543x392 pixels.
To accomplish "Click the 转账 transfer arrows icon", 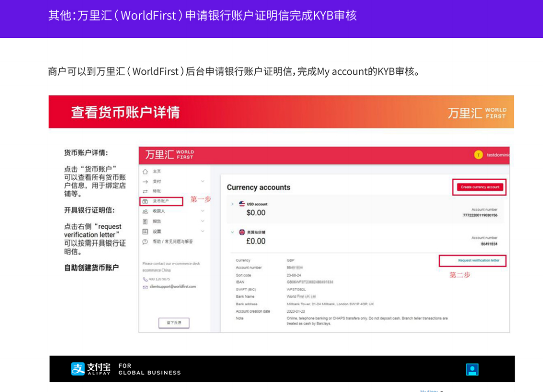I will [x=144, y=190].
